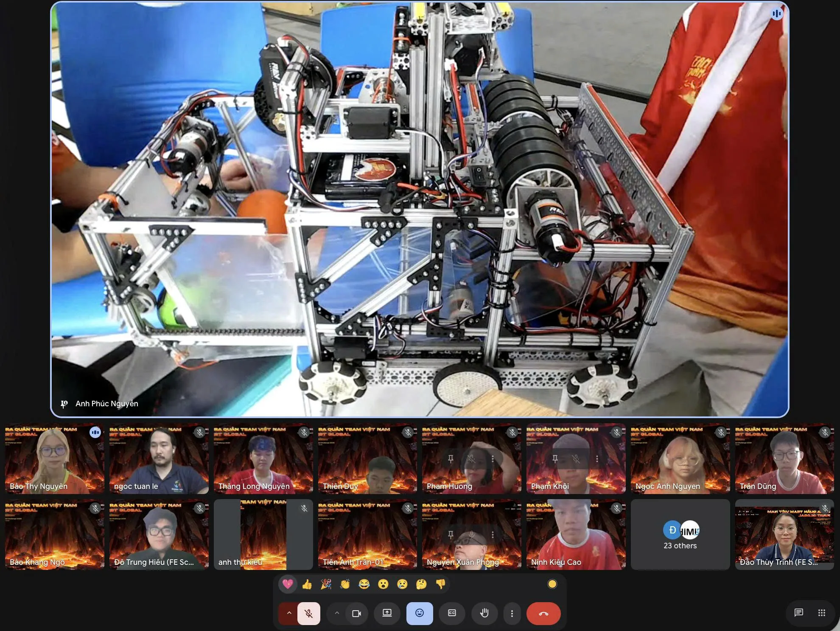Open more options on Pham Khôi's tile
The width and height of the screenshot is (840, 631).
click(x=597, y=459)
